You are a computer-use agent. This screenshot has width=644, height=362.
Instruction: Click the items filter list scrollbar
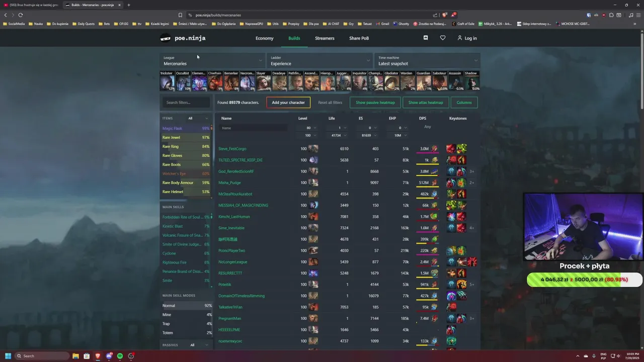coord(212,129)
